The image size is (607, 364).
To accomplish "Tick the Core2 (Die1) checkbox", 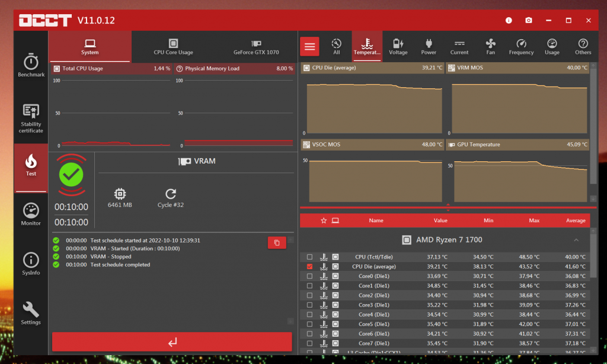I will [309, 295].
